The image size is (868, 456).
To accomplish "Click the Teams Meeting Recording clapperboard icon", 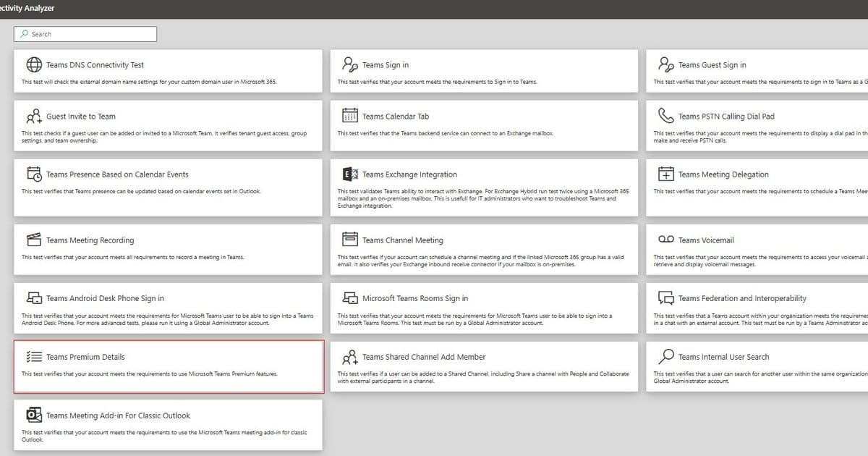I will [x=34, y=240].
